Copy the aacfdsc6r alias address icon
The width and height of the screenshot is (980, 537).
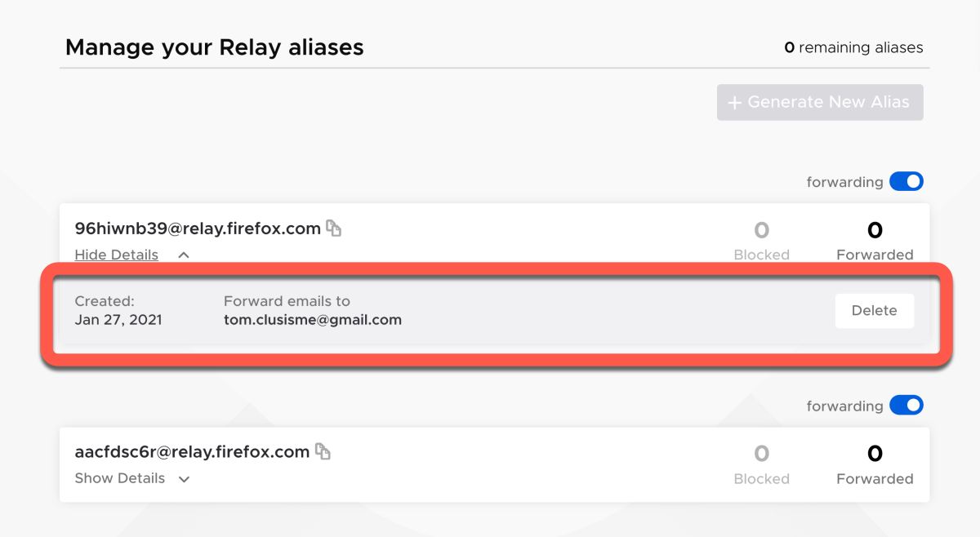click(323, 451)
